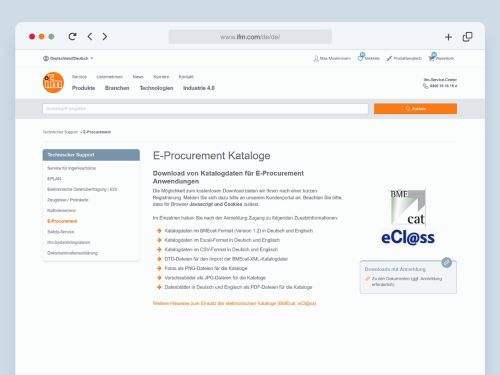Image resolution: width=500 pixels, height=375 pixels.
Task: Click the E-Procurement breadcrumb entry
Action: 97,132
